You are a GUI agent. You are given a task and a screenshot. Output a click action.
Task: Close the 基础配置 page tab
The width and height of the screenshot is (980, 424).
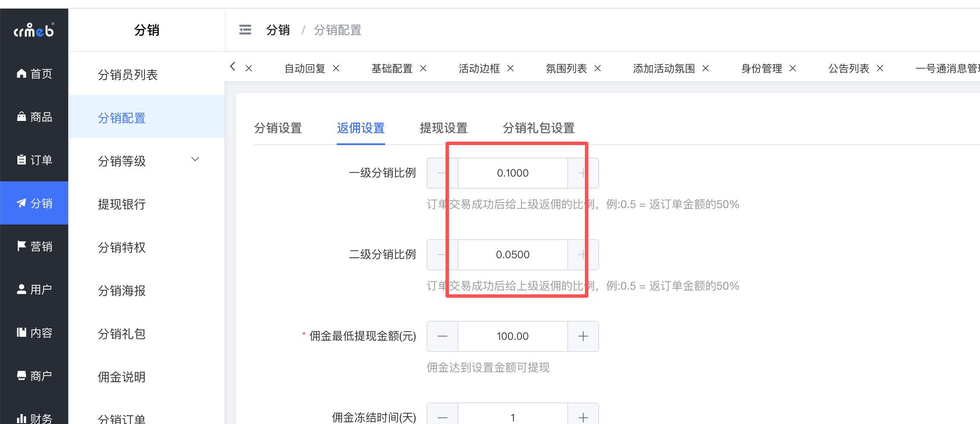[424, 68]
